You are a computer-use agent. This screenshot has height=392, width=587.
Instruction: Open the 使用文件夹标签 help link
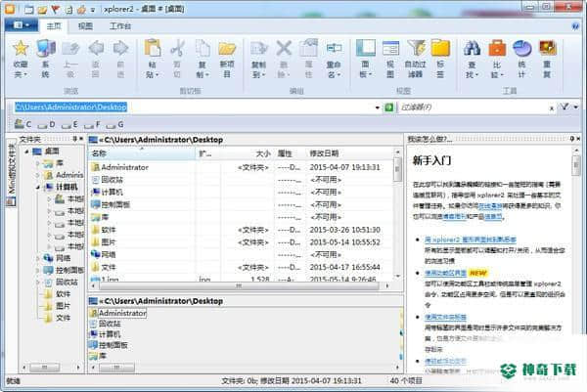(445, 317)
